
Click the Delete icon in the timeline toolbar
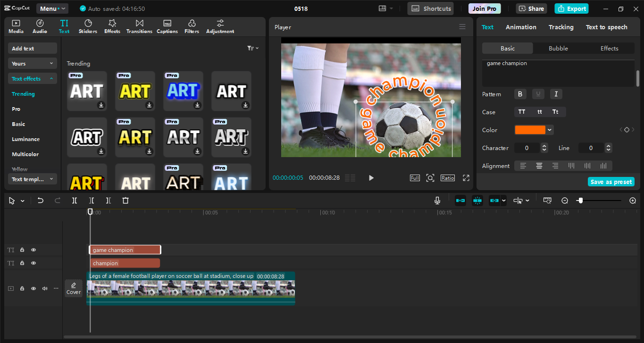125,201
